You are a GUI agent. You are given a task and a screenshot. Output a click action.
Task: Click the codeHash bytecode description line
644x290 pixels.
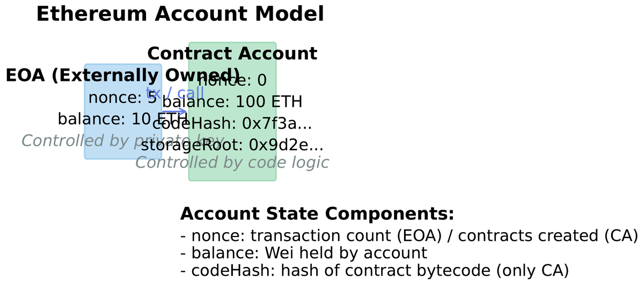pyautogui.click(x=375, y=271)
